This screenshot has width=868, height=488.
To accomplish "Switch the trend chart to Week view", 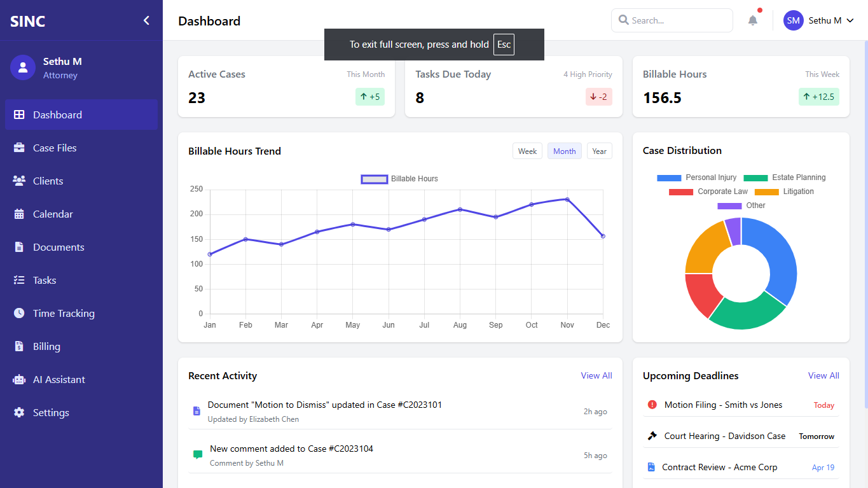I will 527,151.
